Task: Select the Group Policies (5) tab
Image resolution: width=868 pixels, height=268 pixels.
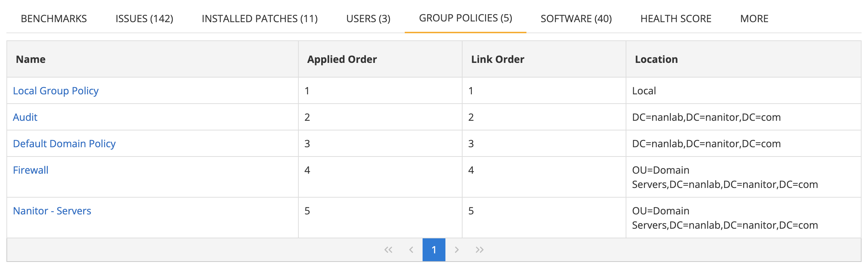Action: pyautogui.click(x=465, y=18)
